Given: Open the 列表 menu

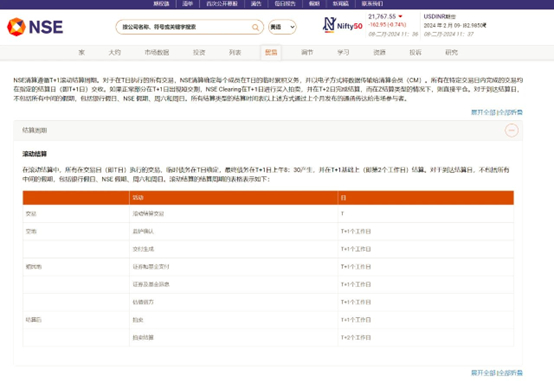Looking at the screenshot, I should pyautogui.click(x=235, y=52).
